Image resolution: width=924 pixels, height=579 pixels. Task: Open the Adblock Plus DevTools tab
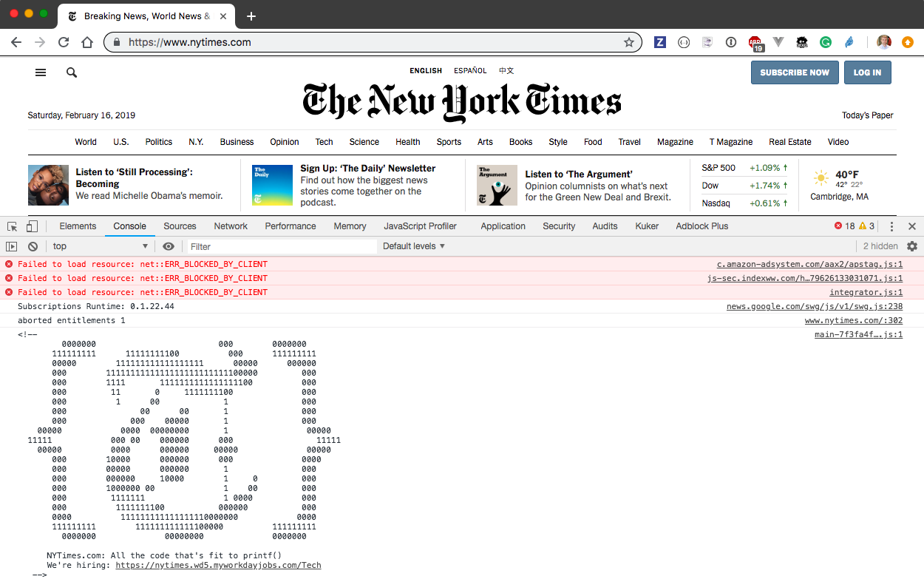click(702, 226)
